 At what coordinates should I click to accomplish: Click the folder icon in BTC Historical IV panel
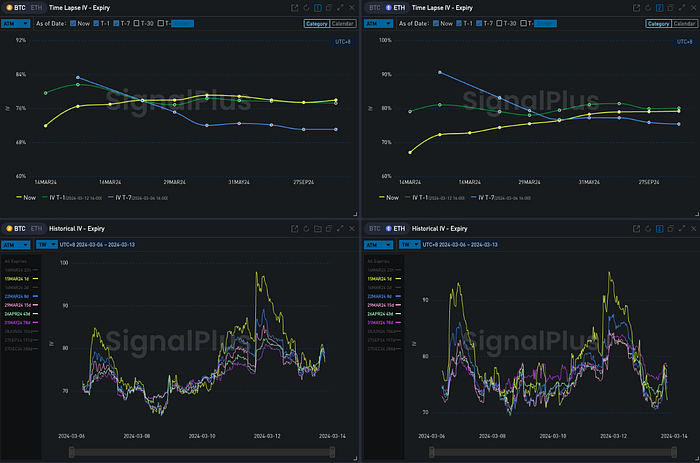click(318, 229)
